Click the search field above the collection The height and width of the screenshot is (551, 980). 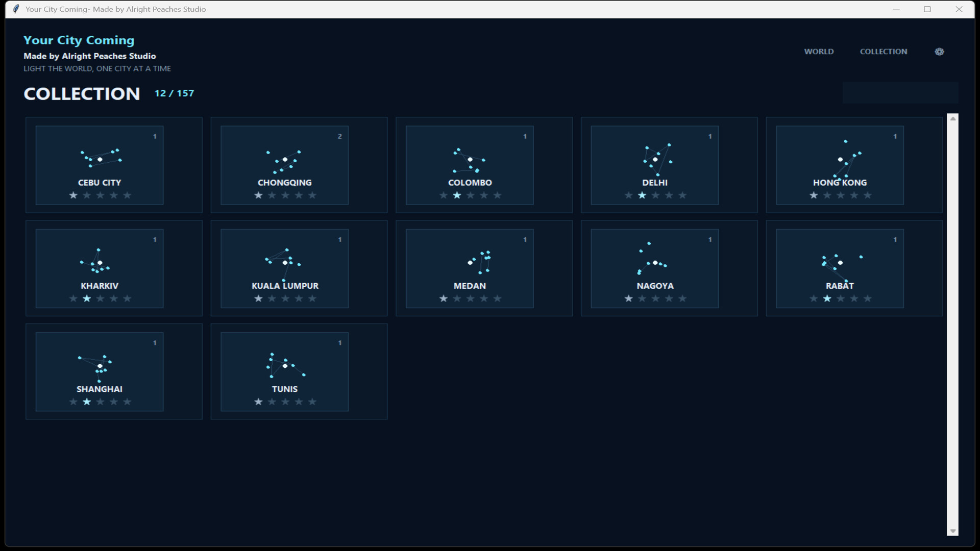click(900, 92)
